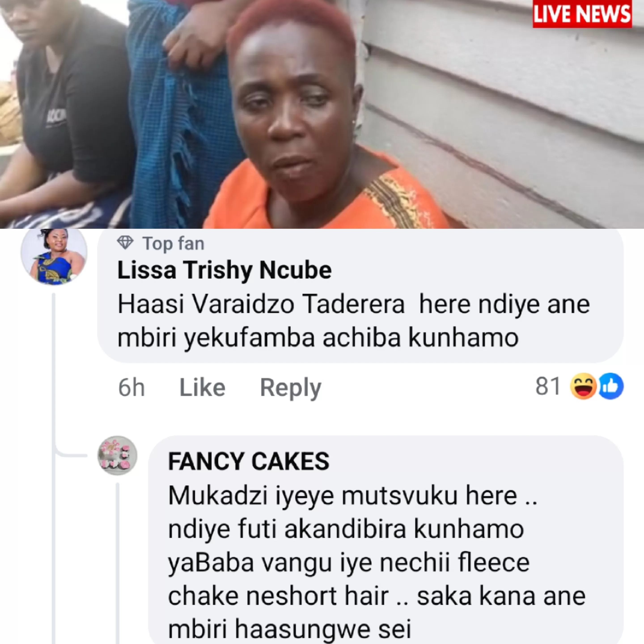Screen dimensions: 644x644
Task: Click the FANCY CAKES reply text
Action: (x=377, y=562)
